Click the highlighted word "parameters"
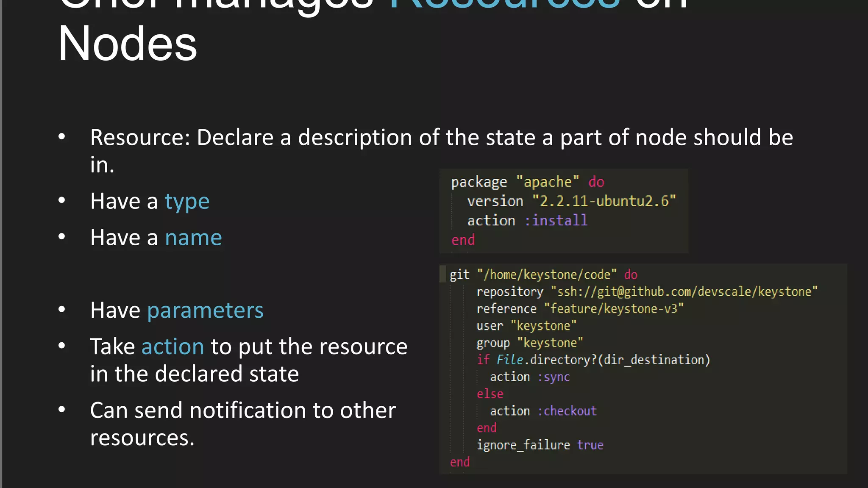This screenshot has width=868, height=488. 205,311
